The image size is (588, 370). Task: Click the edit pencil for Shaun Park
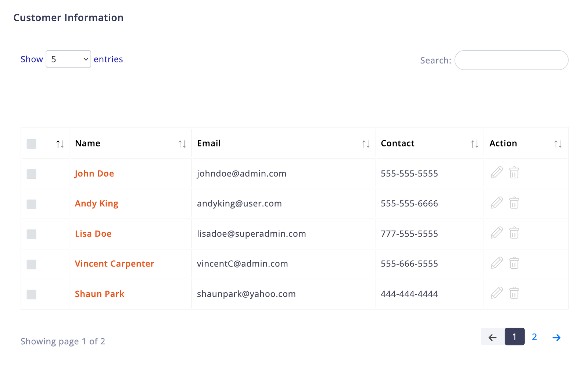pos(496,293)
